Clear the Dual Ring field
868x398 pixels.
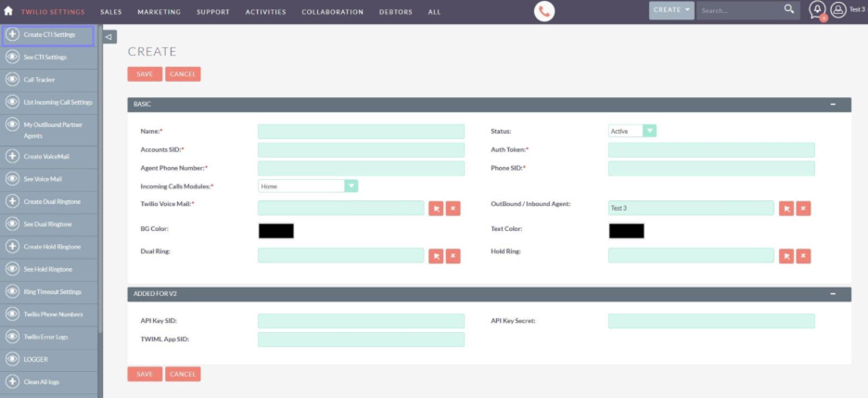(453, 256)
